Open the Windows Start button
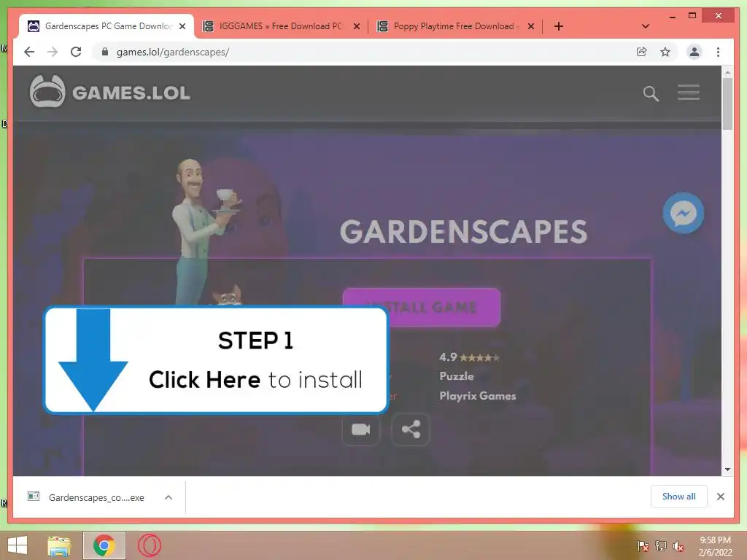This screenshot has height=560, width=747. click(x=18, y=545)
